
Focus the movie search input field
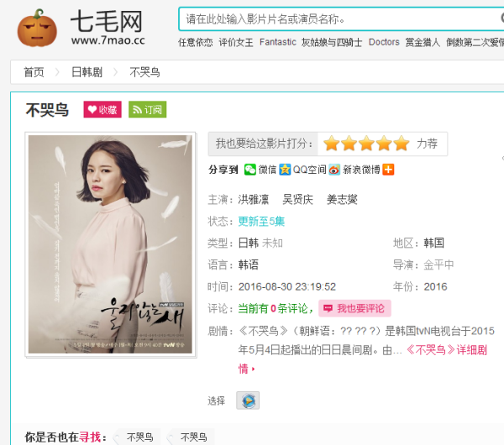341,19
